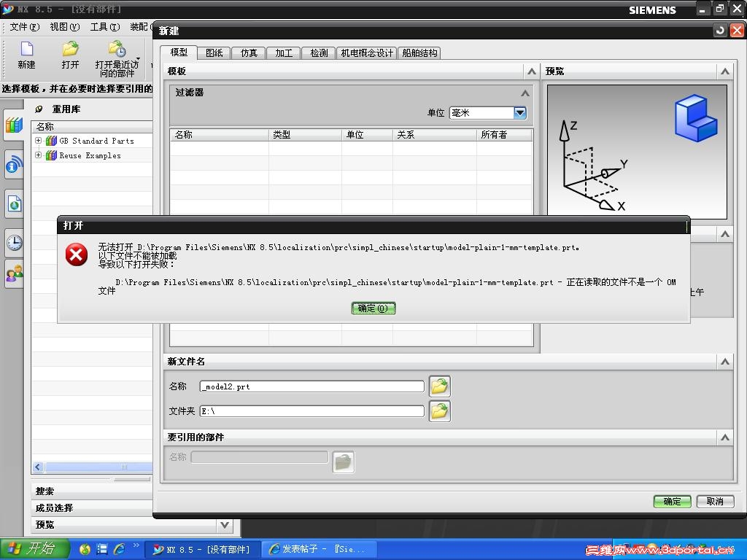Collapse the 模板 section chevron
The height and width of the screenshot is (560, 747).
tap(531, 71)
